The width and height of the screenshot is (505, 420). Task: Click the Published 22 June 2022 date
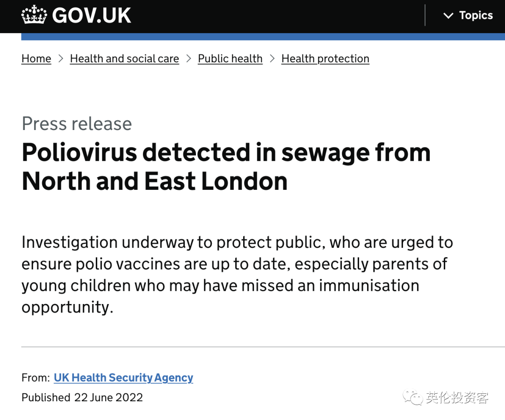pos(82,398)
